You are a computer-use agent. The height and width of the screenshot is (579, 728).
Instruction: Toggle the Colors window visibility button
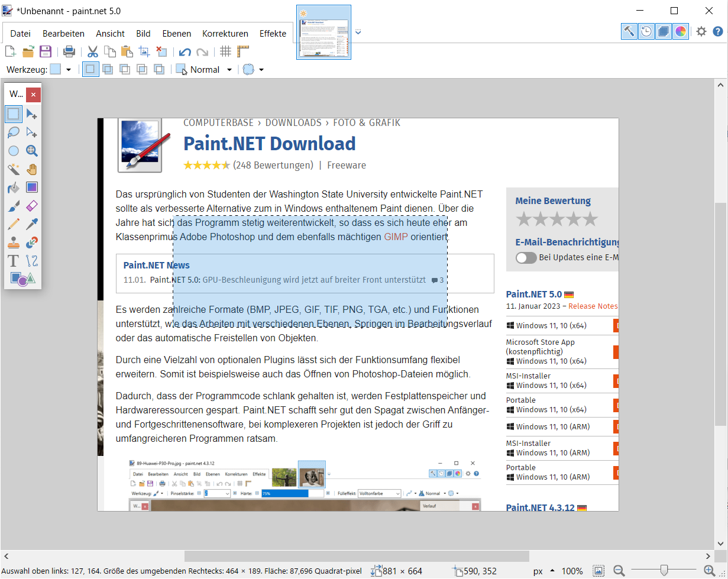681,31
